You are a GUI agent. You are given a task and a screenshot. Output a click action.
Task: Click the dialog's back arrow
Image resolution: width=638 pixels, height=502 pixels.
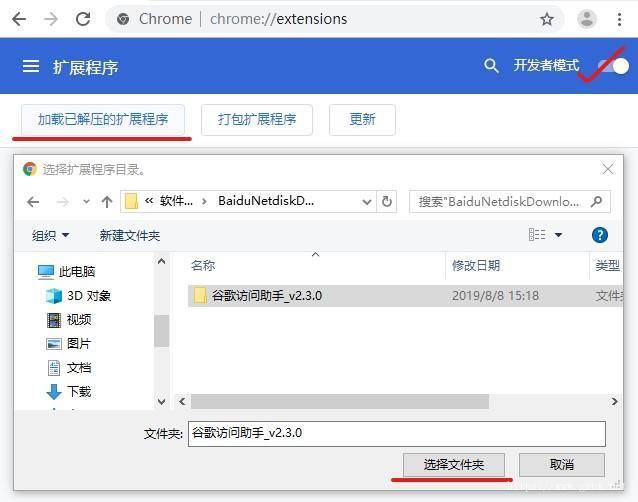[x=33, y=202]
